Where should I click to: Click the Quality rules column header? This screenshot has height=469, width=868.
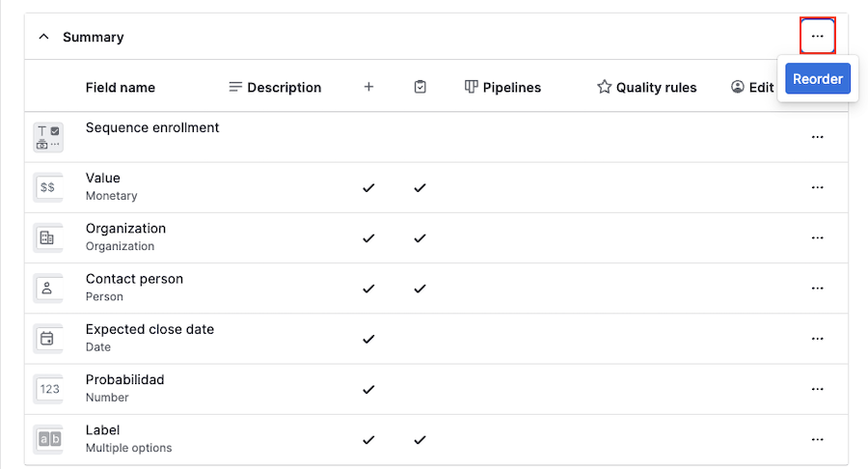point(646,87)
